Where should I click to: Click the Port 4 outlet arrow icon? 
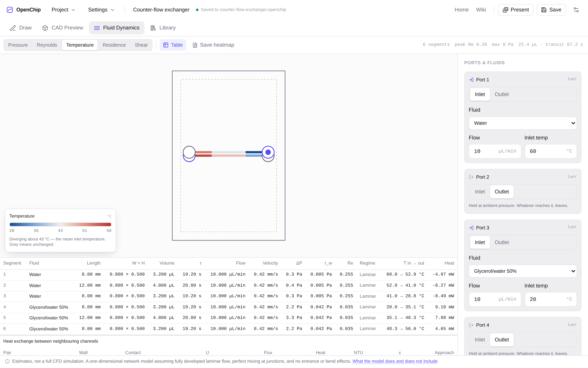click(x=471, y=325)
